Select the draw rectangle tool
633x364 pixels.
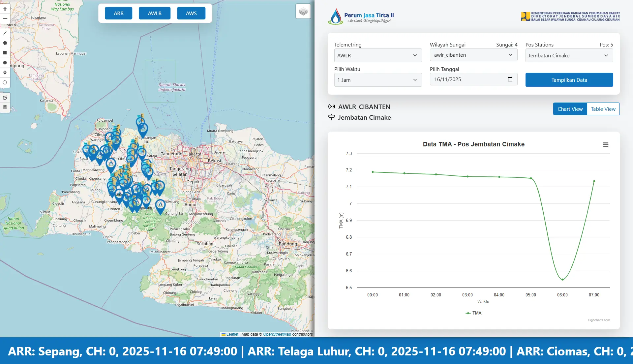(5, 53)
